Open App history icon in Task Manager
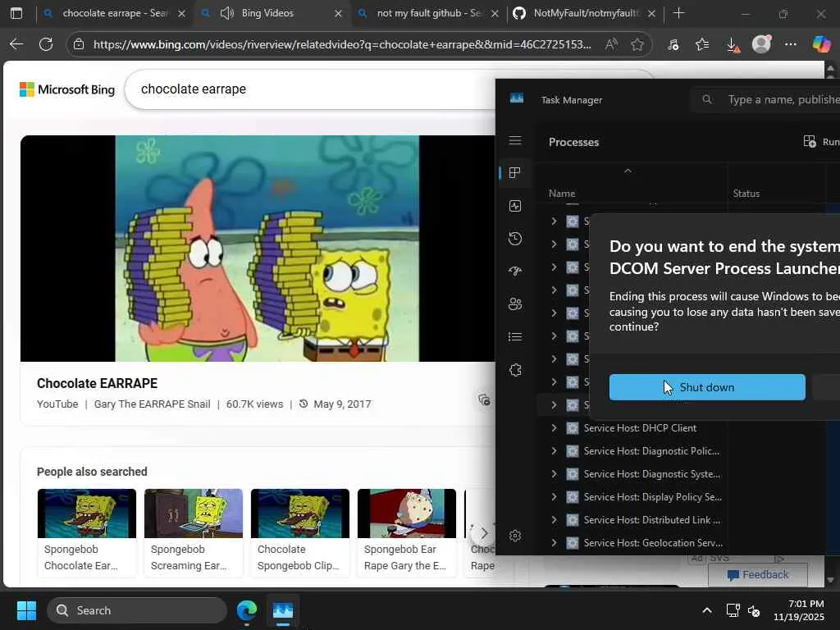840x630 pixels. pos(515,239)
